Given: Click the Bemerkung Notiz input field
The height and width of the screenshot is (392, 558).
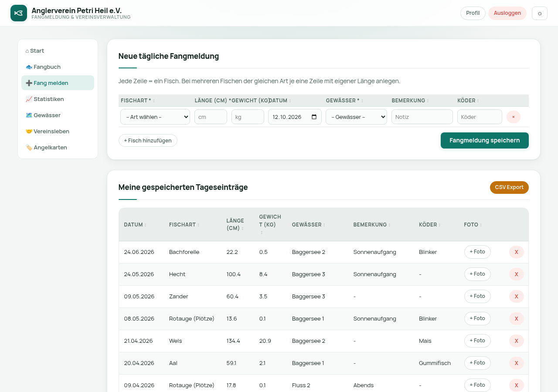Looking at the screenshot, I should point(422,117).
